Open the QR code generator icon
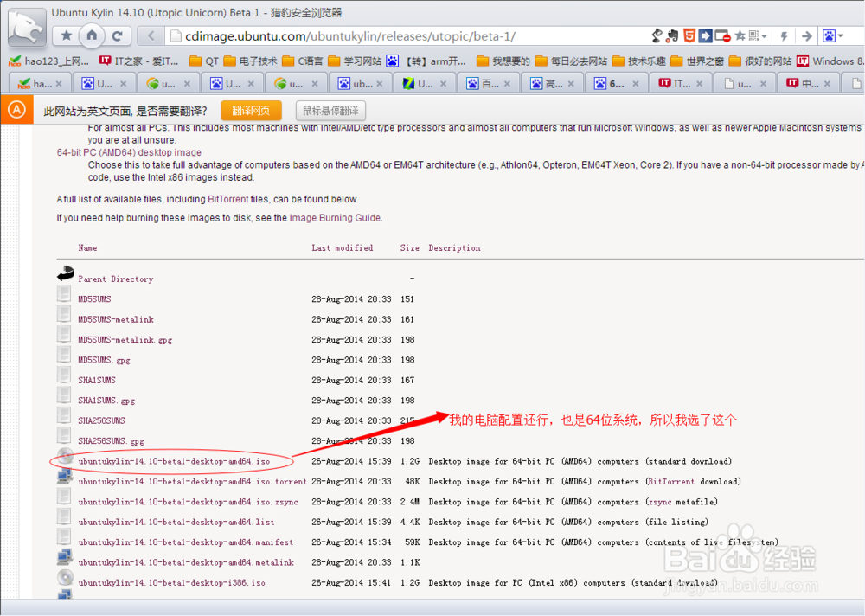 click(753, 35)
